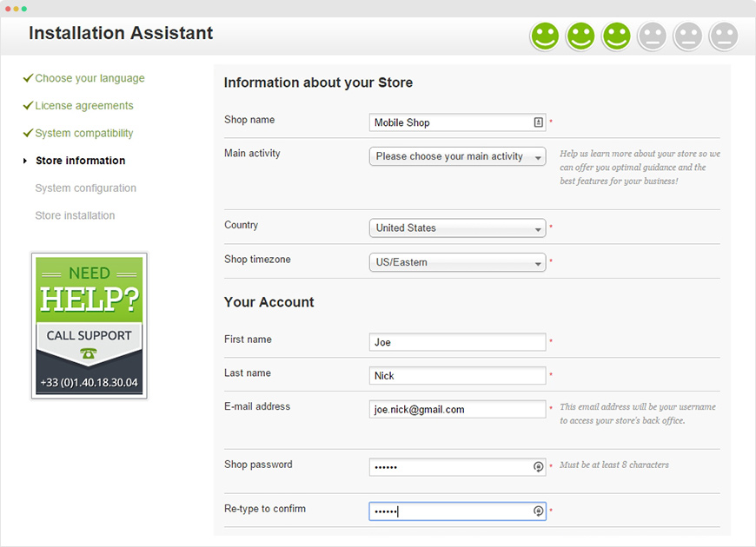Click the first green smiley progress icon
This screenshot has width=756, height=547.
(x=545, y=36)
